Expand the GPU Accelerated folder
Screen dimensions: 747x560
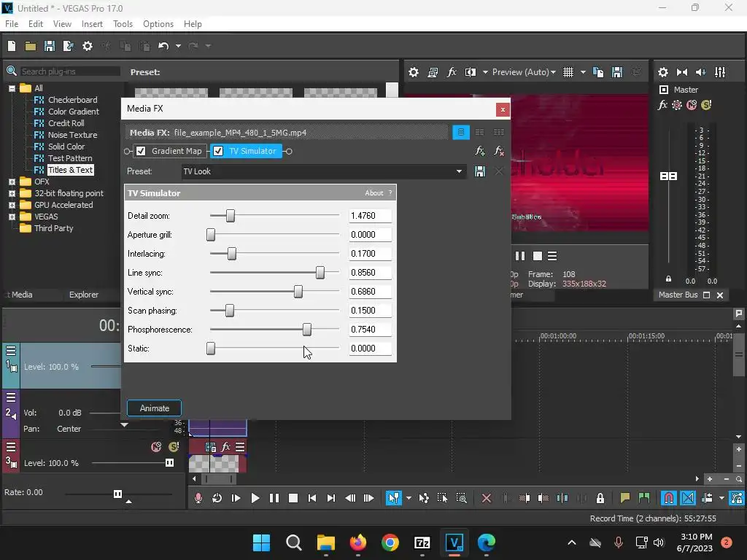[12, 205]
